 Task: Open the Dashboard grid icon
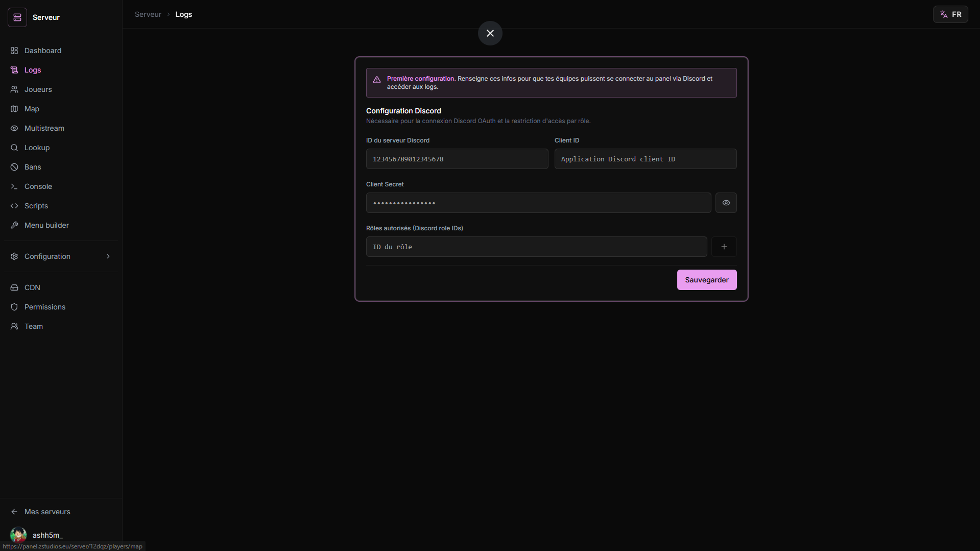pyautogui.click(x=14, y=51)
